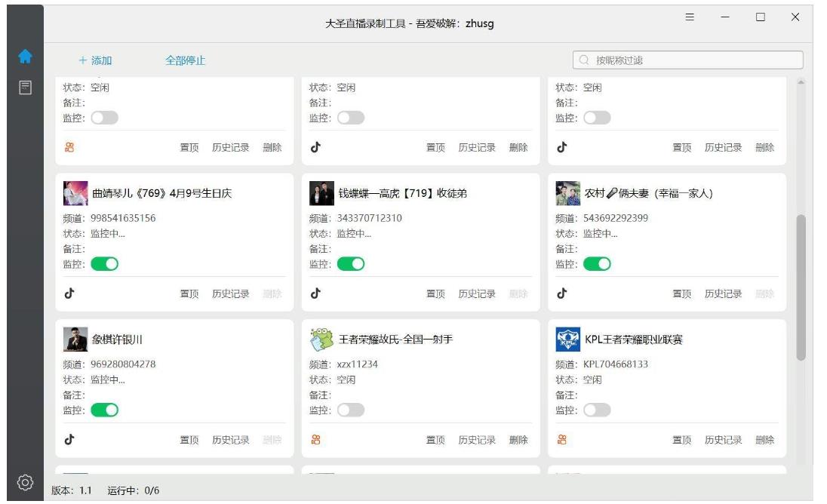This screenshot has width=827, height=504.
Task: Click TikTok icon on 象棋许银川 card
Action: click(x=69, y=440)
